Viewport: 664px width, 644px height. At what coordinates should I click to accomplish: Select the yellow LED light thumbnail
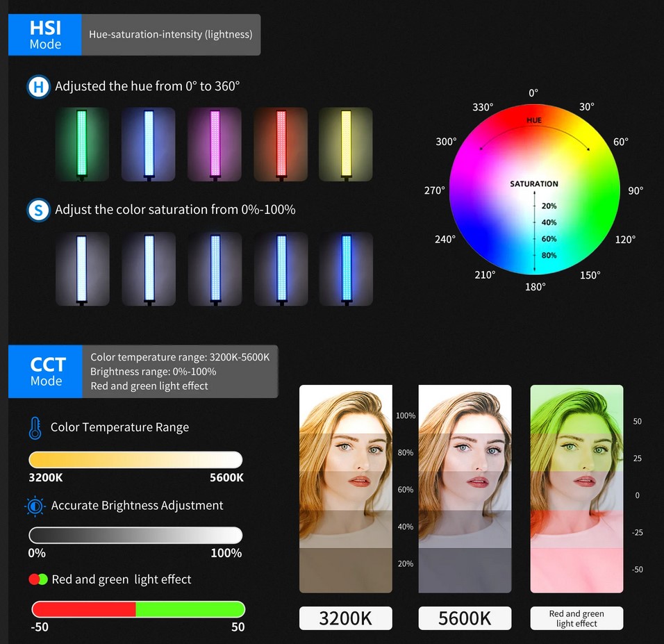[346, 144]
